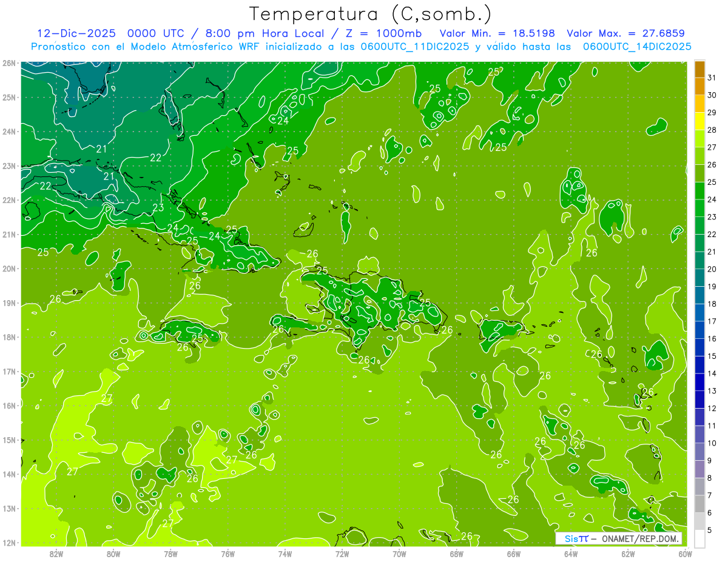Click the purple color bar segment between 9 and 10
Viewport: 728px width, 562px height.
coord(699,452)
